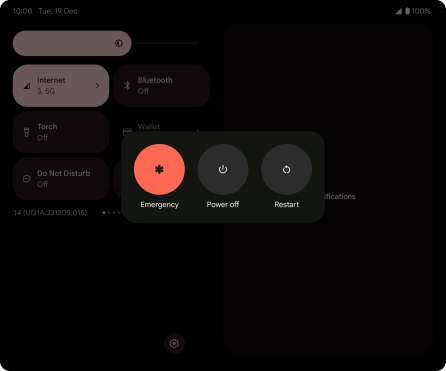This screenshot has height=371, width=446.
Task: Enable the Do Not Disturb tile
Action: tap(61, 179)
